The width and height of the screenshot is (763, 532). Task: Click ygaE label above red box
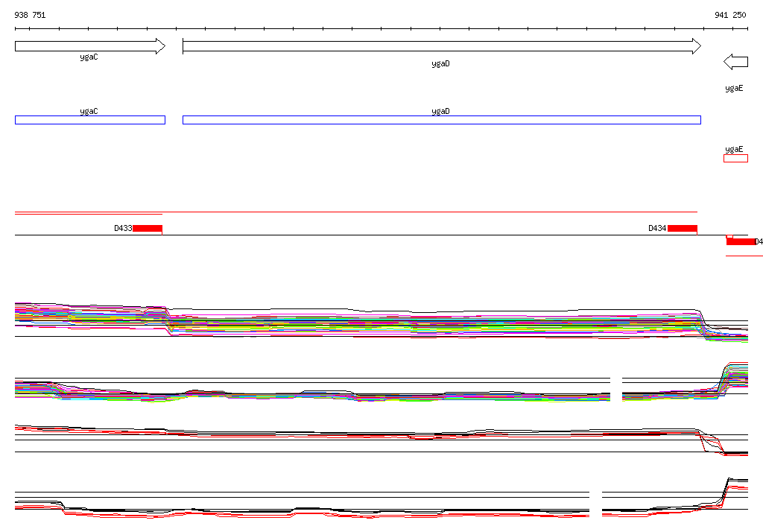click(734, 150)
